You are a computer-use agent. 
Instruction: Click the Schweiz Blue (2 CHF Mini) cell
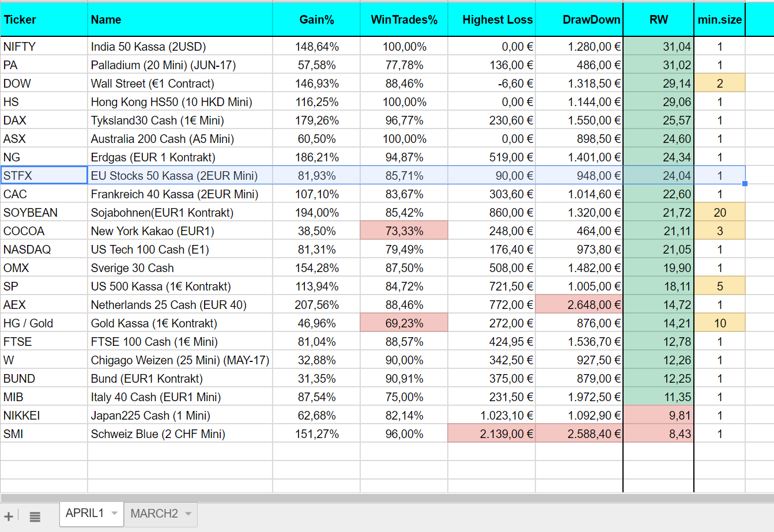point(180,434)
